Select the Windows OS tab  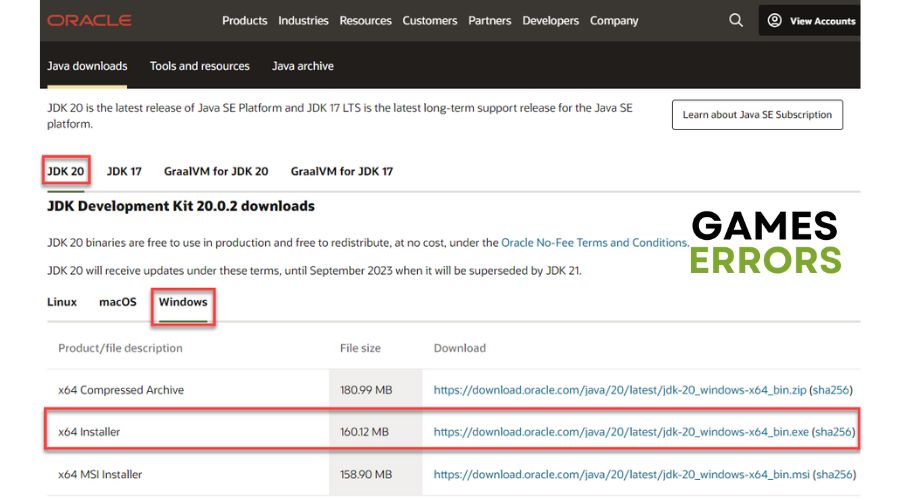[183, 302]
